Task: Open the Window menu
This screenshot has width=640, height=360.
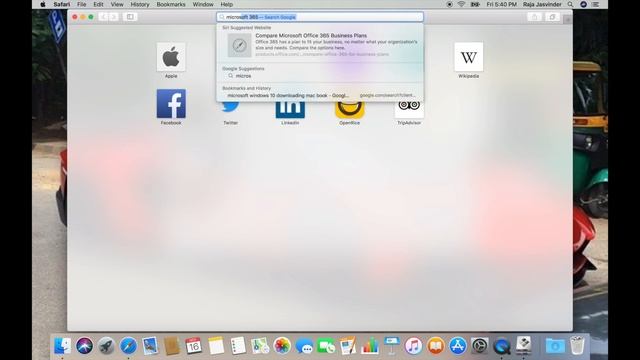Action: (203, 4)
